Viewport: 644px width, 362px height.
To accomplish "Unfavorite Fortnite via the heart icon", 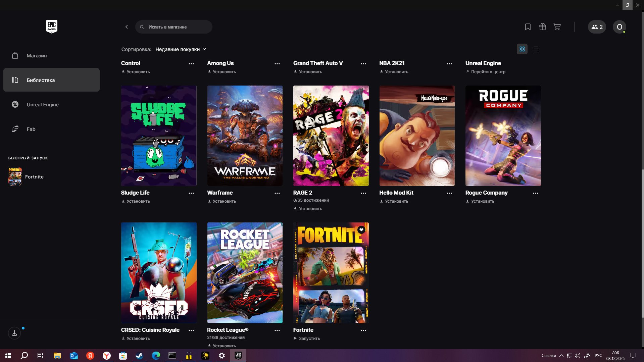I will pyautogui.click(x=361, y=230).
